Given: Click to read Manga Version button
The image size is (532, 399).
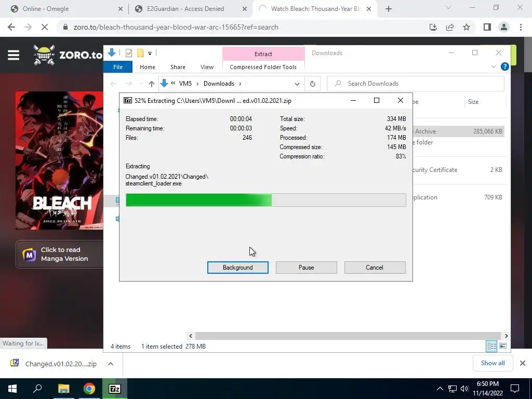Looking at the screenshot, I should coord(60,254).
